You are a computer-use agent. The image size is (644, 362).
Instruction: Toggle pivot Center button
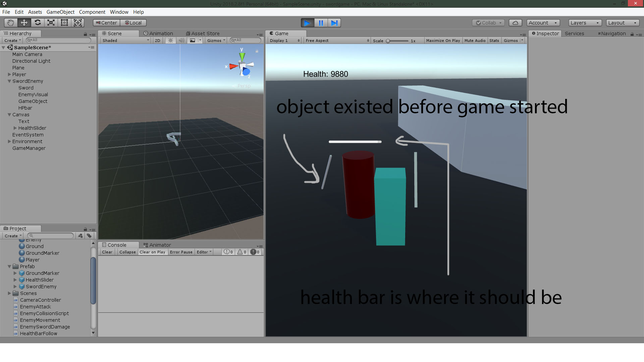pos(106,23)
